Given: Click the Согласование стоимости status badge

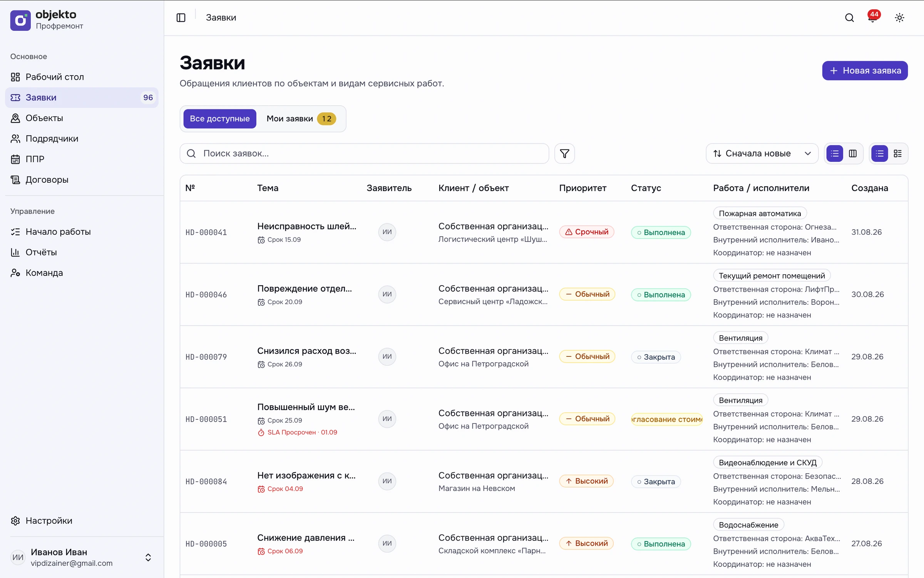Looking at the screenshot, I should [667, 419].
